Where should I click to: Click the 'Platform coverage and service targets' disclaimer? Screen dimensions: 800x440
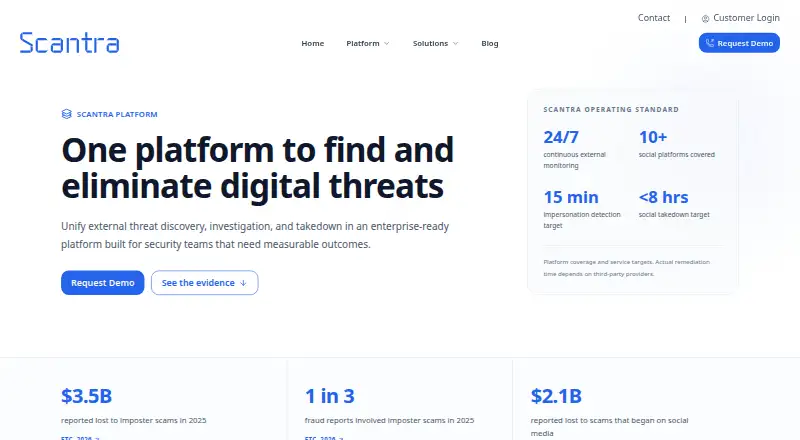point(627,268)
